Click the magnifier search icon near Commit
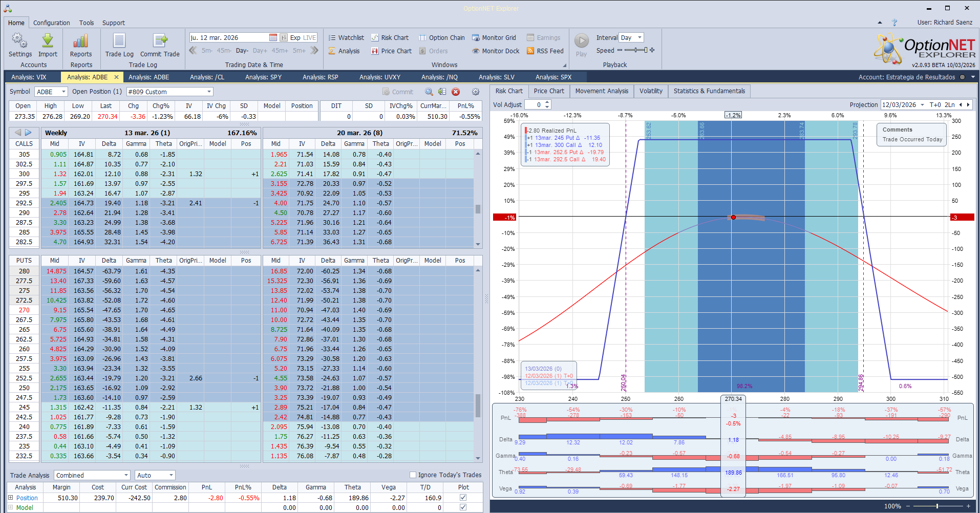The image size is (980, 513). (429, 92)
